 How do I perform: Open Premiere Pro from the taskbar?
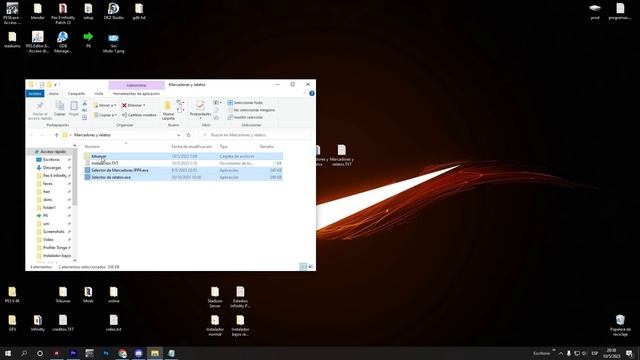tap(73, 353)
